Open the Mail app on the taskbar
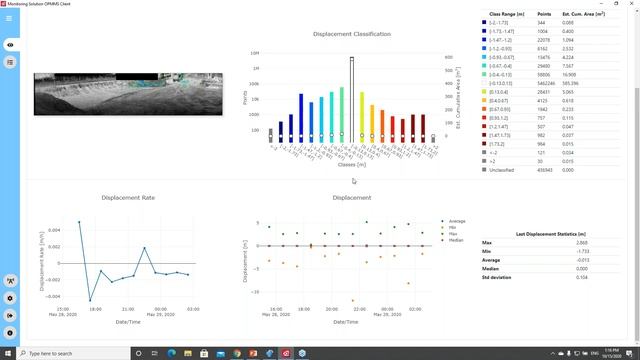This screenshot has height=360, width=640. click(220, 353)
